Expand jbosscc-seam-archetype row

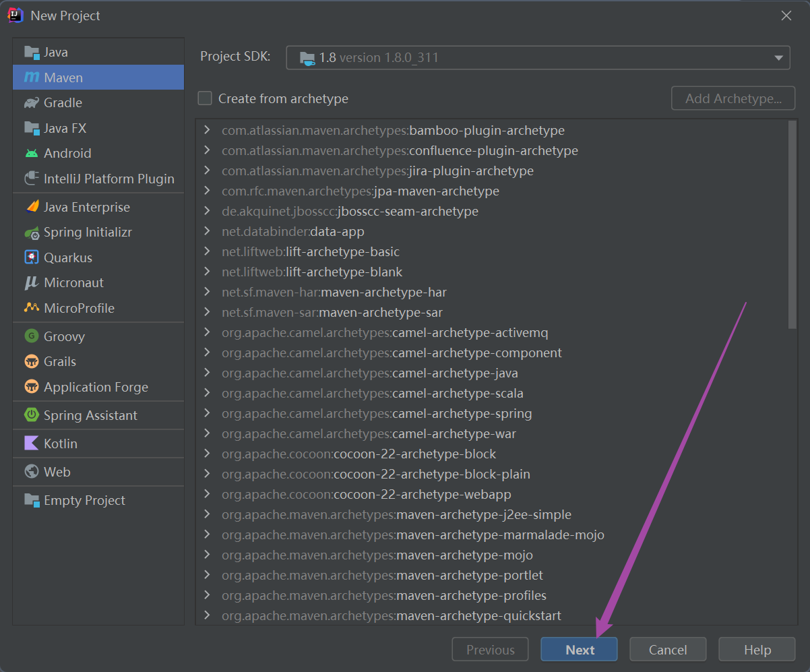tap(207, 211)
